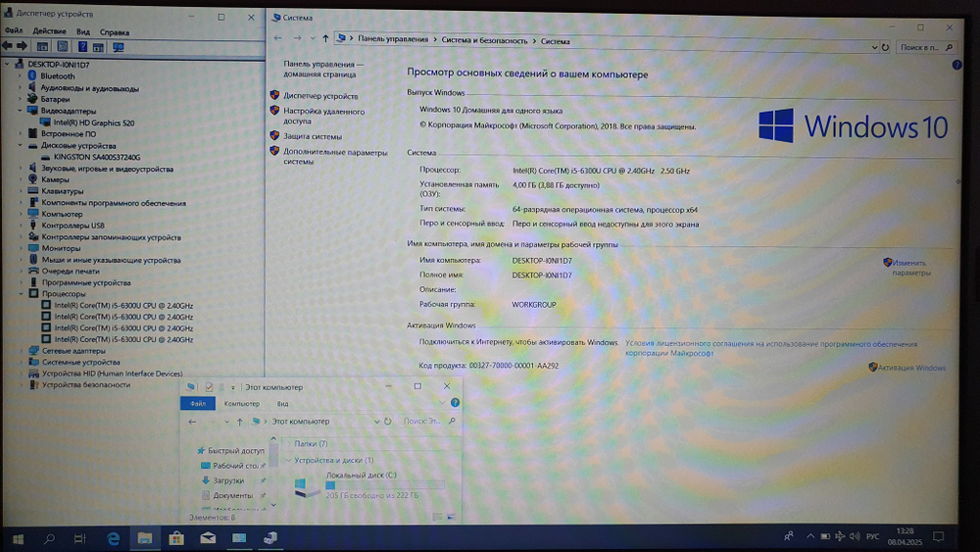The width and height of the screenshot is (980, 552).
Task: Click Forward arrow in Device Manager toolbar
Action: coord(22,46)
